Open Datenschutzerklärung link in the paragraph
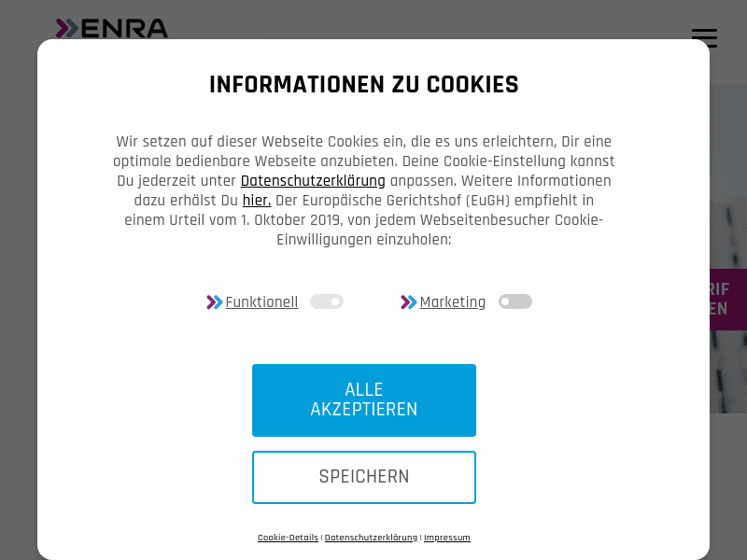Image resolution: width=747 pixels, height=560 pixels. tap(313, 180)
